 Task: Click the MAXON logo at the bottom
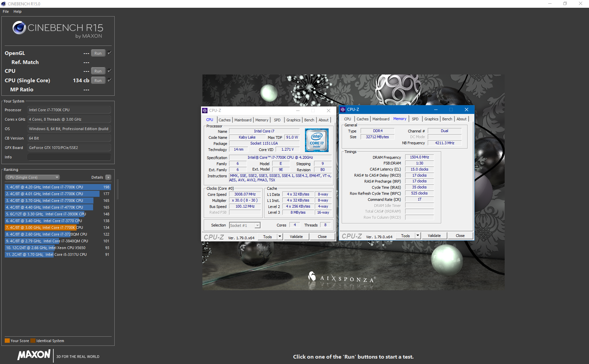[34, 355]
